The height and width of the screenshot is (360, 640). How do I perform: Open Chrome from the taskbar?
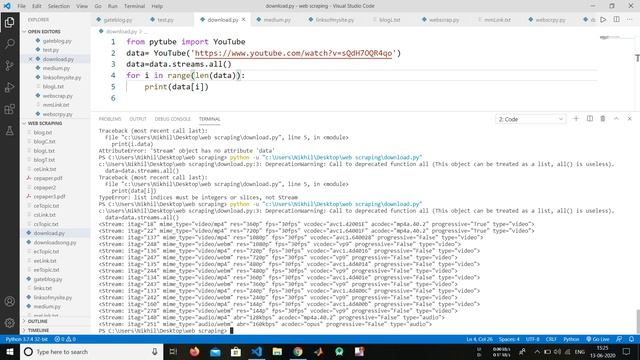click(x=298, y=351)
